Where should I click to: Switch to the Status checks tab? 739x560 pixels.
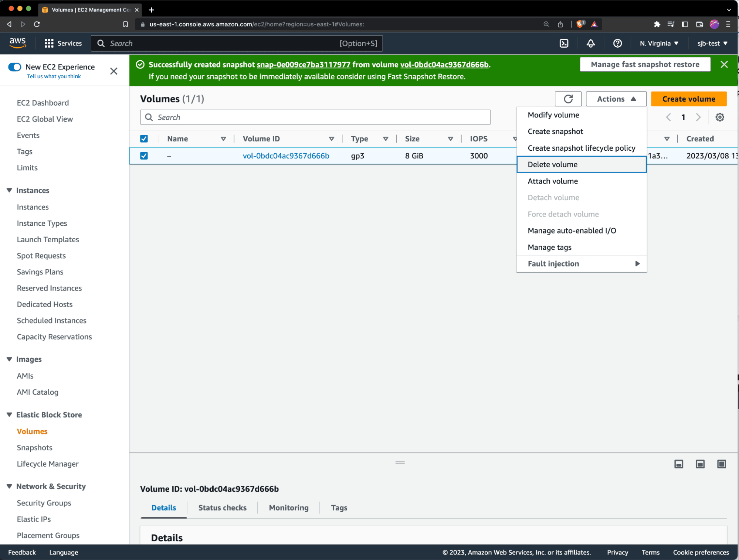pyautogui.click(x=222, y=508)
